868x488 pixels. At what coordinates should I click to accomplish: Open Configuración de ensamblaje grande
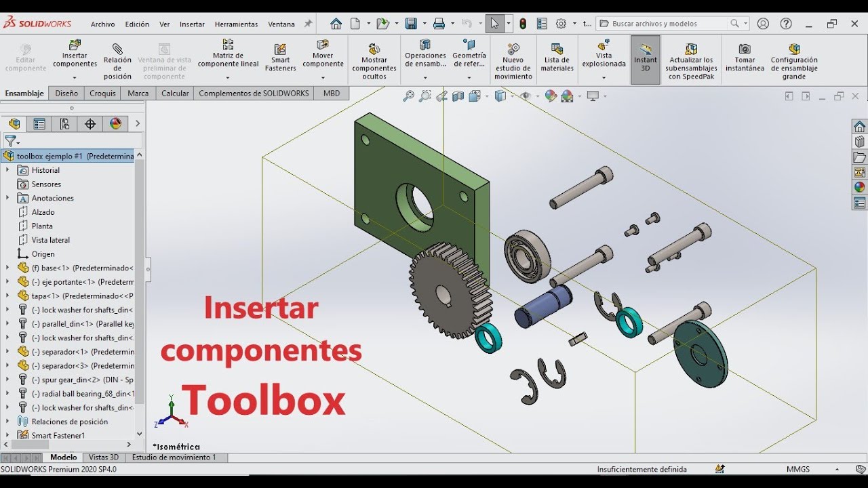(794, 62)
